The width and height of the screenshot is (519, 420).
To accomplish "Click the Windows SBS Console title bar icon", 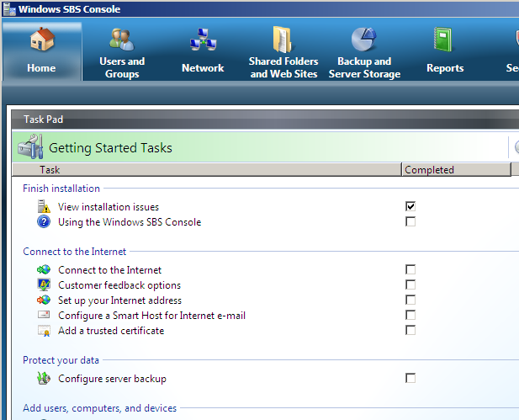I will [9, 9].
